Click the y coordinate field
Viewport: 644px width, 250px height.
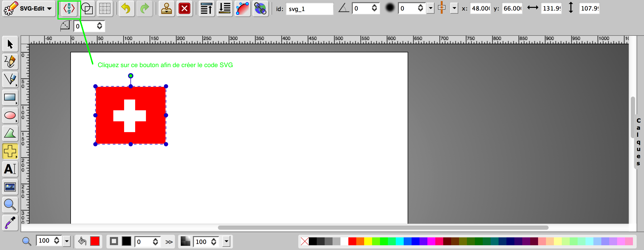pos(512,8)
